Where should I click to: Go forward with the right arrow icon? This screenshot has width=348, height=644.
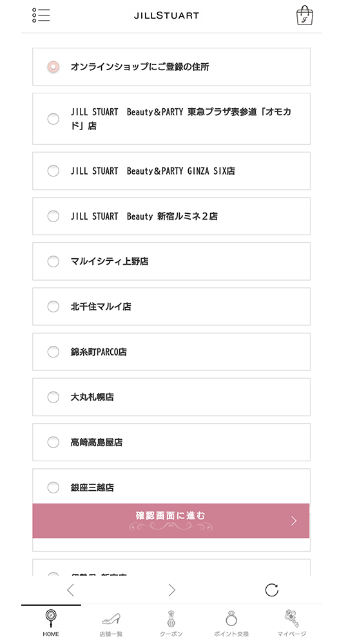pos(171,590)
